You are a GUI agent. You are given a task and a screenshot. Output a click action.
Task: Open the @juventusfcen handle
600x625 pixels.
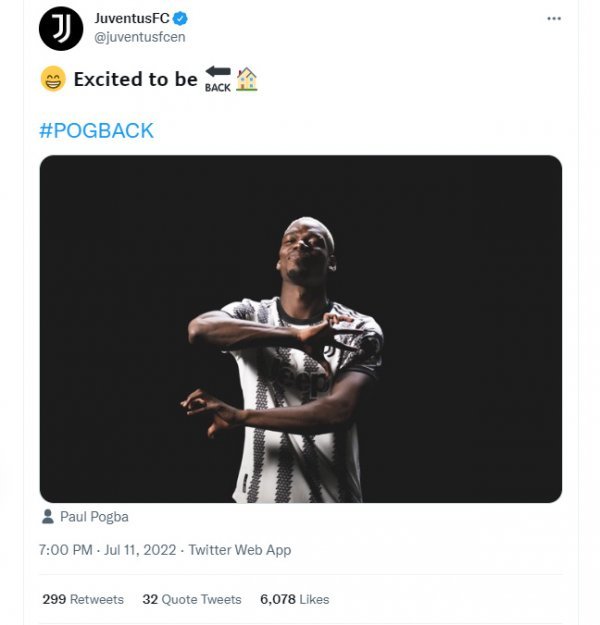139,37
